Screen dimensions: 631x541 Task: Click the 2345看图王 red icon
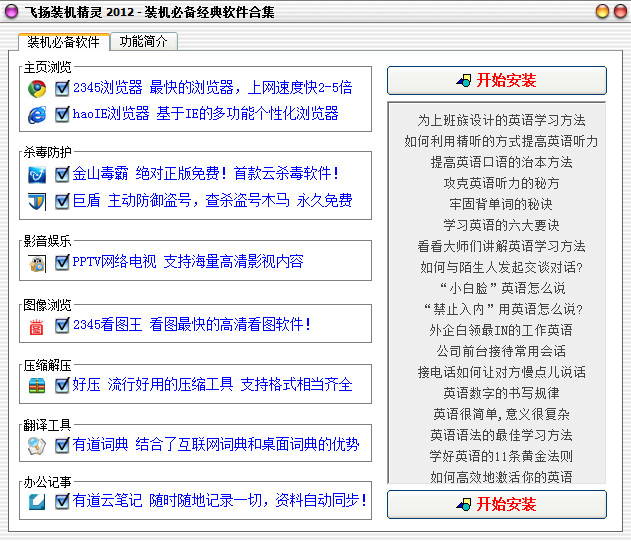(x=36, y=326)
